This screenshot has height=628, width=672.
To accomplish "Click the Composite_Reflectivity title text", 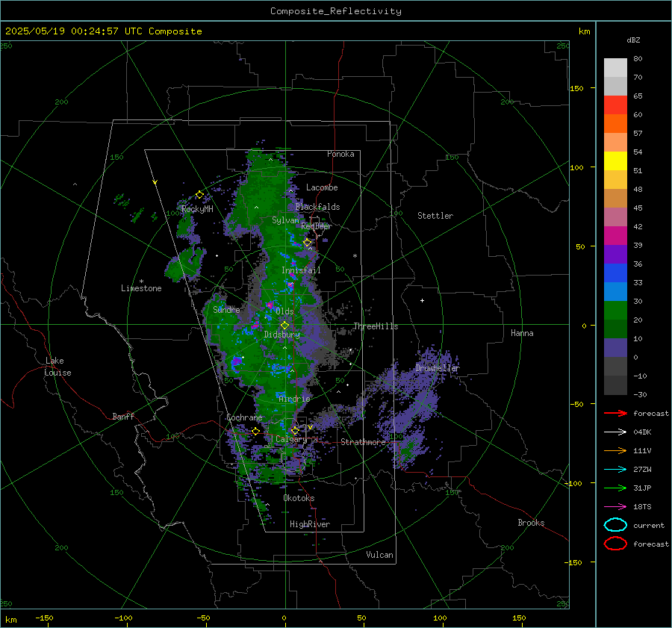I will tap(335, 11).
